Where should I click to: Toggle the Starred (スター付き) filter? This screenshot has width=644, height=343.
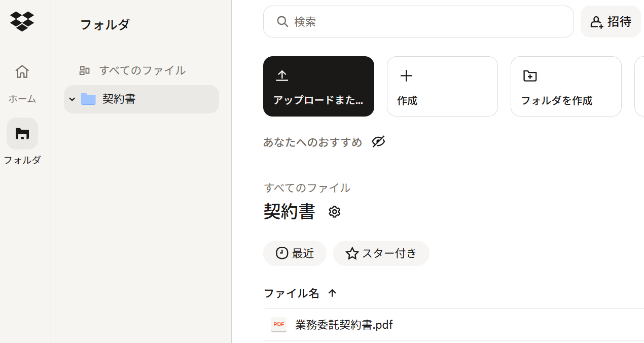(381, 253)
